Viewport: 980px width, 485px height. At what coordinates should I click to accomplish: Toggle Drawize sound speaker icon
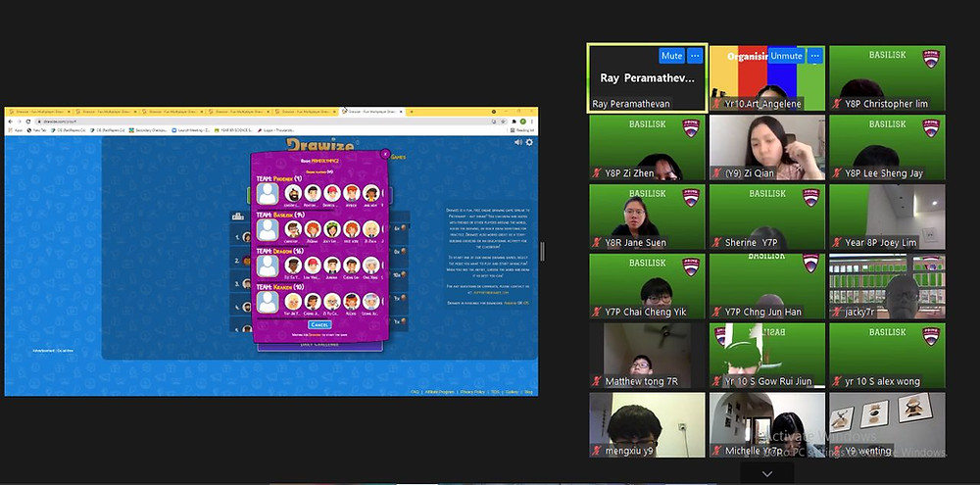click(517, 142)
